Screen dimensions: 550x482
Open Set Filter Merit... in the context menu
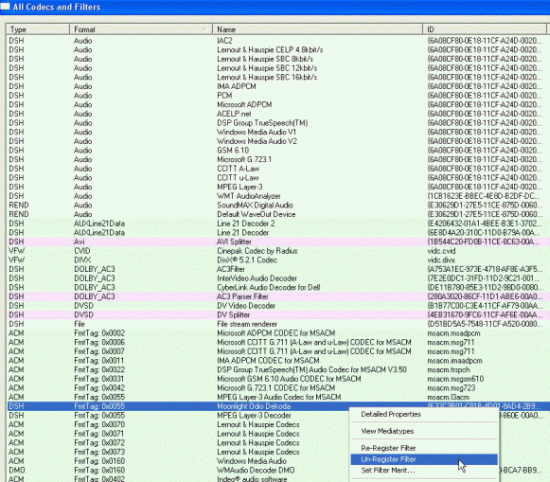coord(388,470)
